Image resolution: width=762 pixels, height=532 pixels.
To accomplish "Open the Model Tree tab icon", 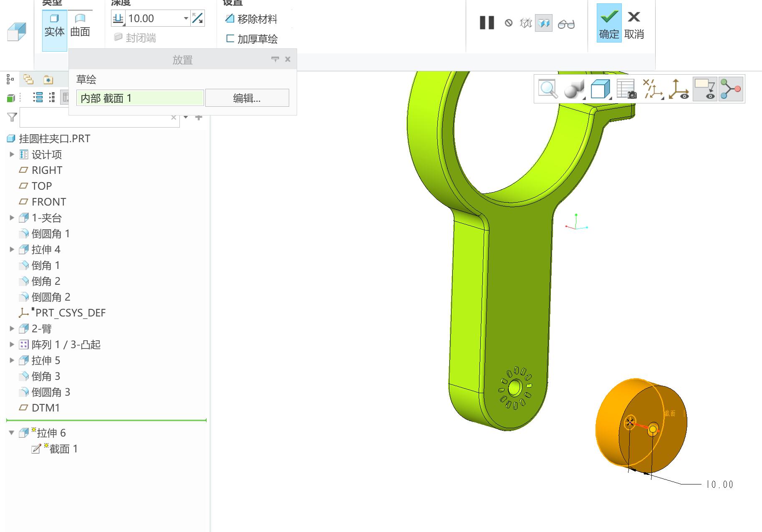I will (x=10, y=79).
